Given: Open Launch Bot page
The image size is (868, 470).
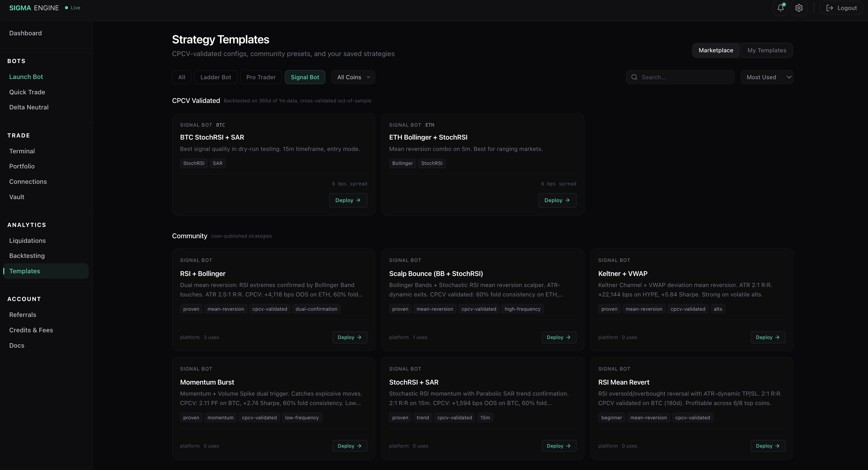Looking at the screenshot, I should click(26, 77).
